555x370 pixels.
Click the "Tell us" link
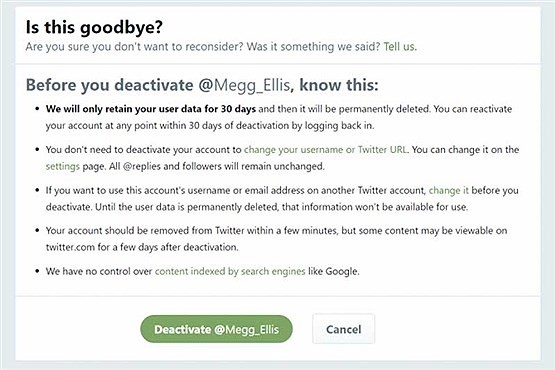pyautogui.click(x=400, y=46)
